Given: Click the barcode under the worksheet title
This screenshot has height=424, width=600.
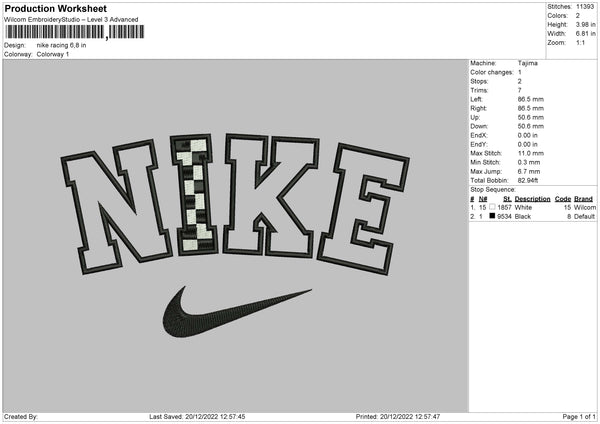Looking at the screenshot, I should click(75, 32).
